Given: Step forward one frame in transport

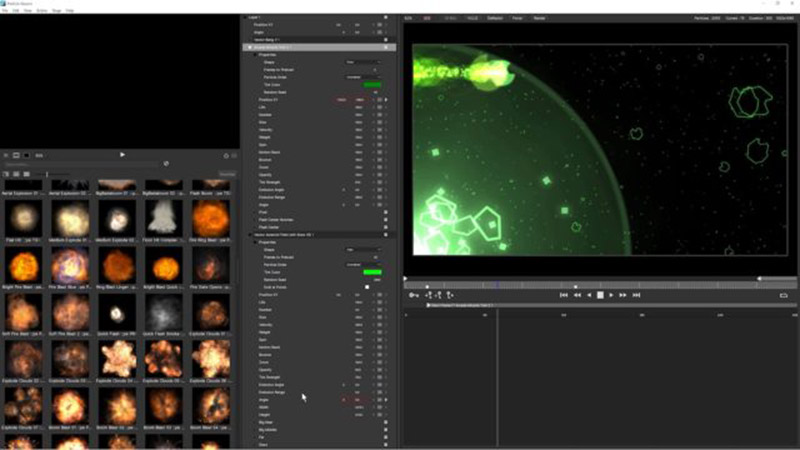Looking at the screenshot, I should tap(611, 295).
